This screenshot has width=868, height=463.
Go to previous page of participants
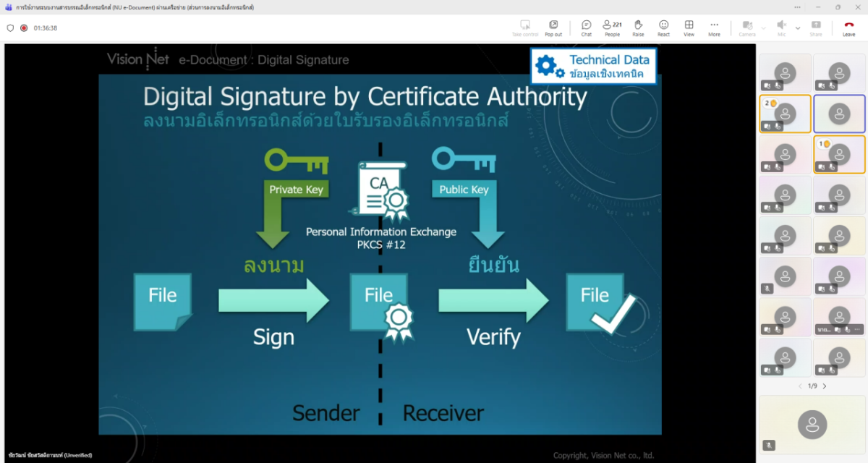coord(800,386)
